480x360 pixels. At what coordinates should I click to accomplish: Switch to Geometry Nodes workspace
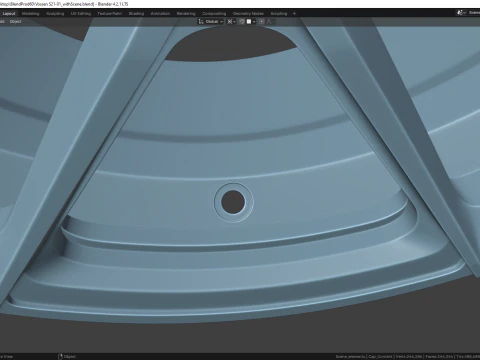click(x=248, y=14)
